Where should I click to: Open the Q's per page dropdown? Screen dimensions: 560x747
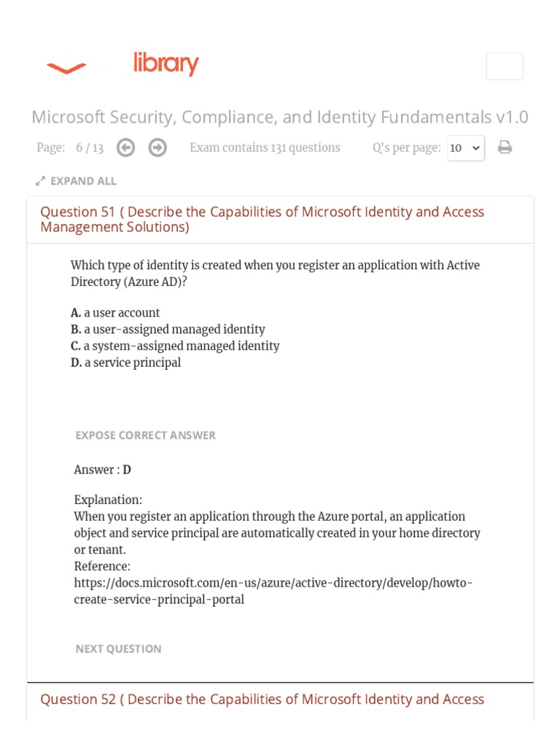point(465,148)
